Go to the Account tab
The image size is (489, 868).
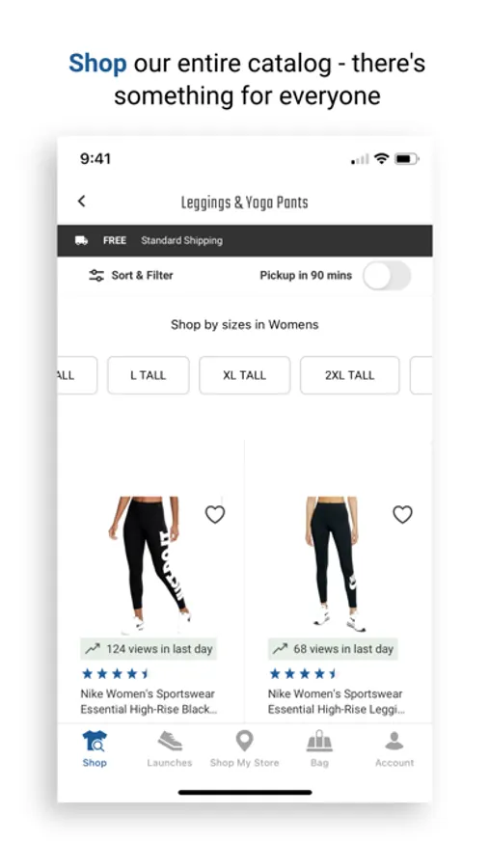pyautogui.click(x=394, y=748)
